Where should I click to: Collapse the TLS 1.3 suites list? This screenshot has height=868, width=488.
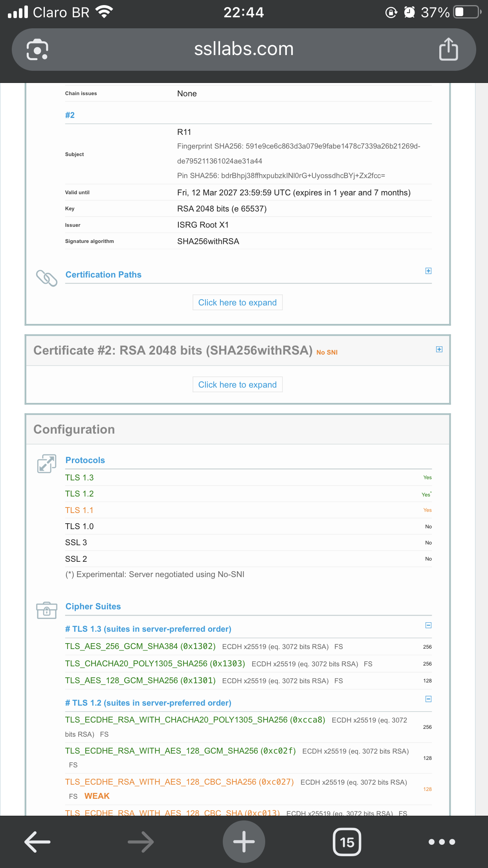(x=428, y=625)
